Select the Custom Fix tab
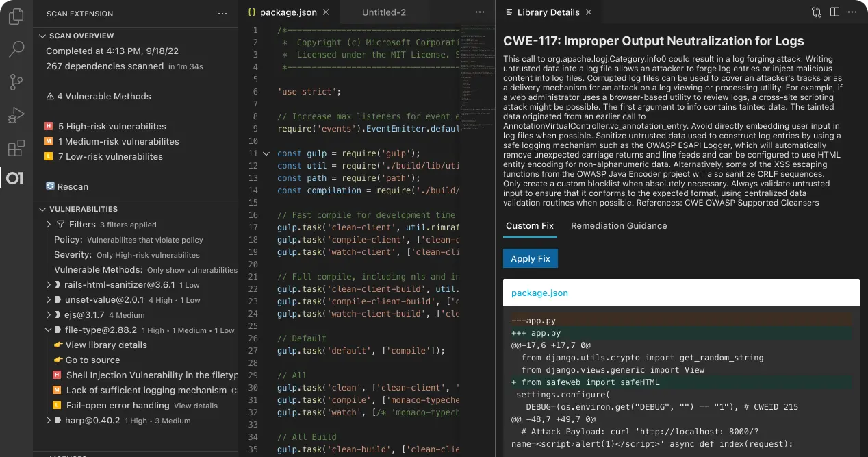 [x=530, y=225]
